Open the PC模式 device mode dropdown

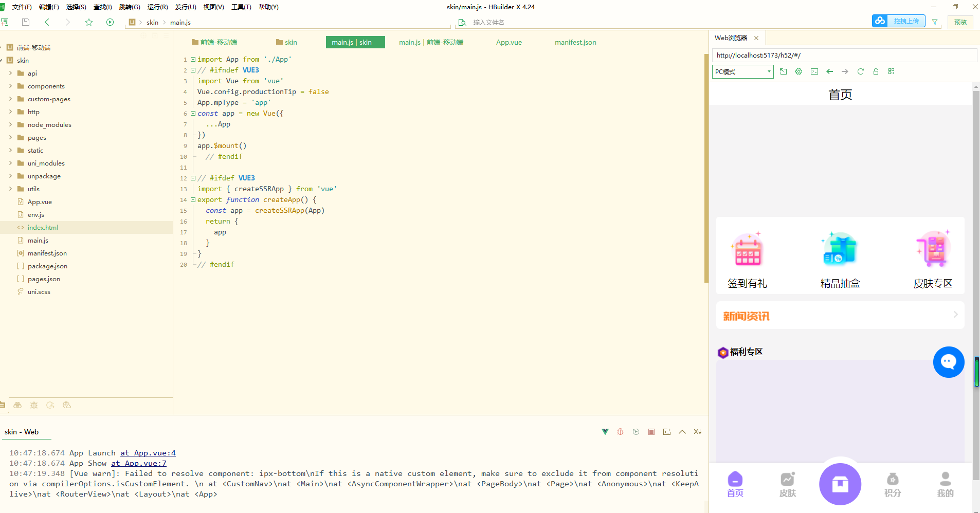tap(742, 71)
